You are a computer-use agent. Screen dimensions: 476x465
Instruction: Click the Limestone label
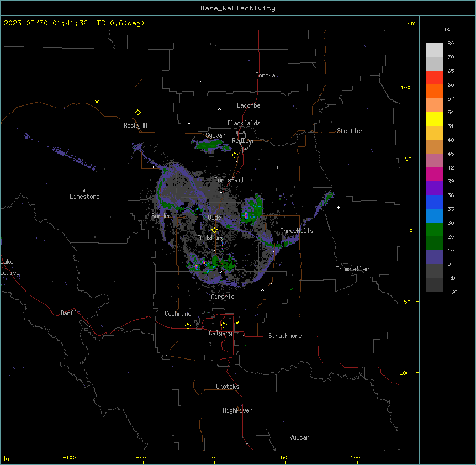[x=84, y=197]
